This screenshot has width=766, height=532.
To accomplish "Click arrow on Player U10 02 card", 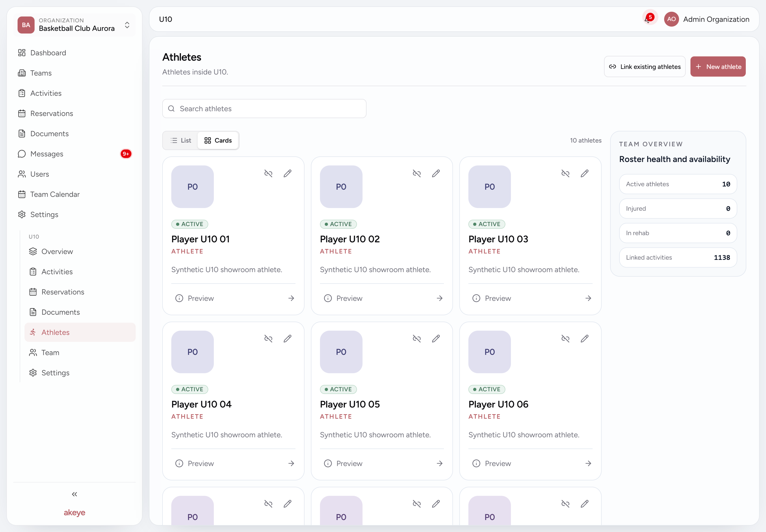I will click(x=440, y=298).
